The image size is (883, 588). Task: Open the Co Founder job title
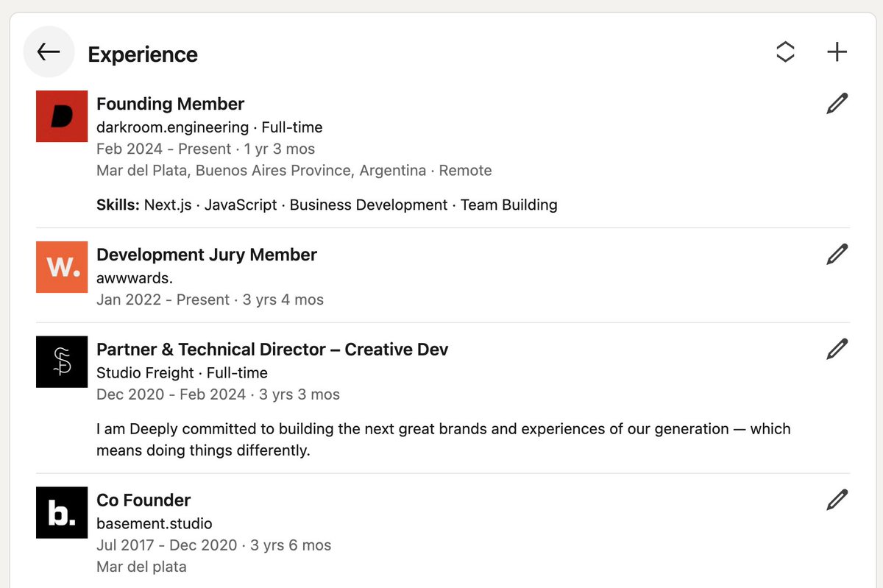click(143, 500)
